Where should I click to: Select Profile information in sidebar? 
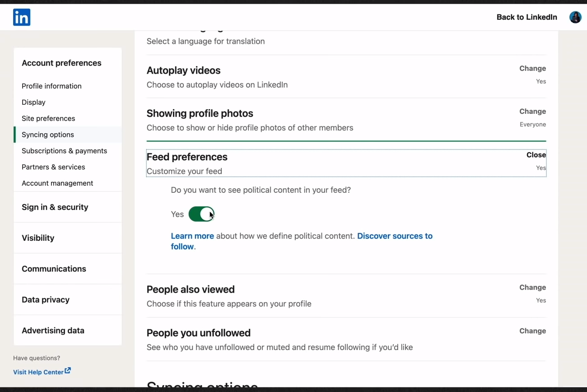(51, 86)
